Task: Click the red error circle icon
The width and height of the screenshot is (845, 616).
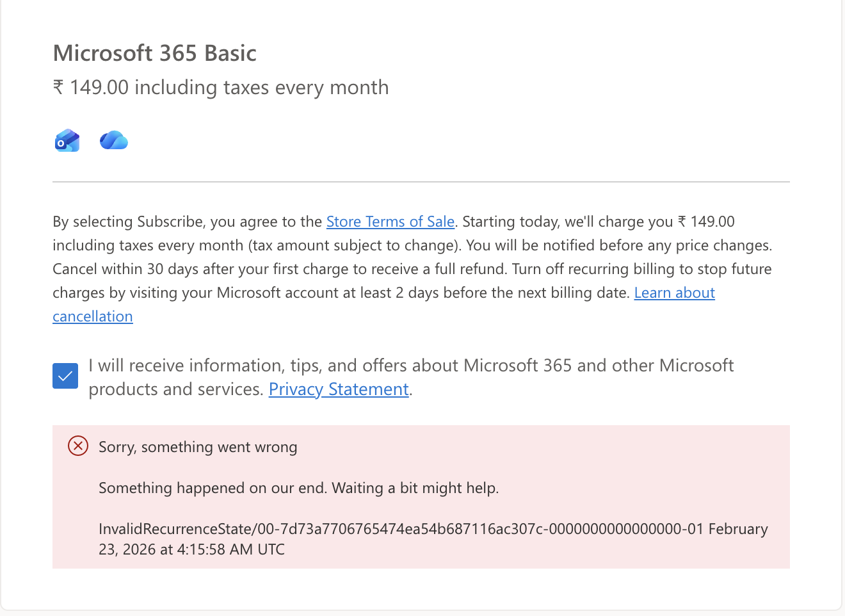Action: 78,446
